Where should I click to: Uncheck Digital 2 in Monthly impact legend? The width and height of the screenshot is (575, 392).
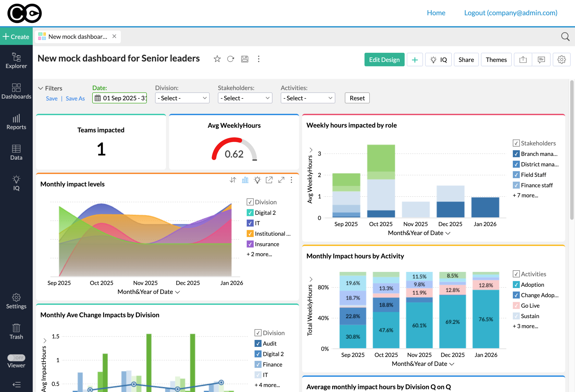point(250,213)
